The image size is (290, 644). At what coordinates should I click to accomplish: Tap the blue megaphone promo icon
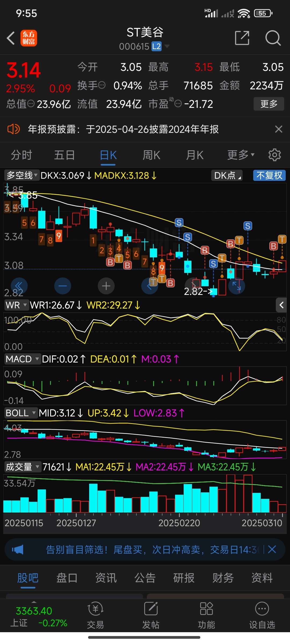pos(18,550)
